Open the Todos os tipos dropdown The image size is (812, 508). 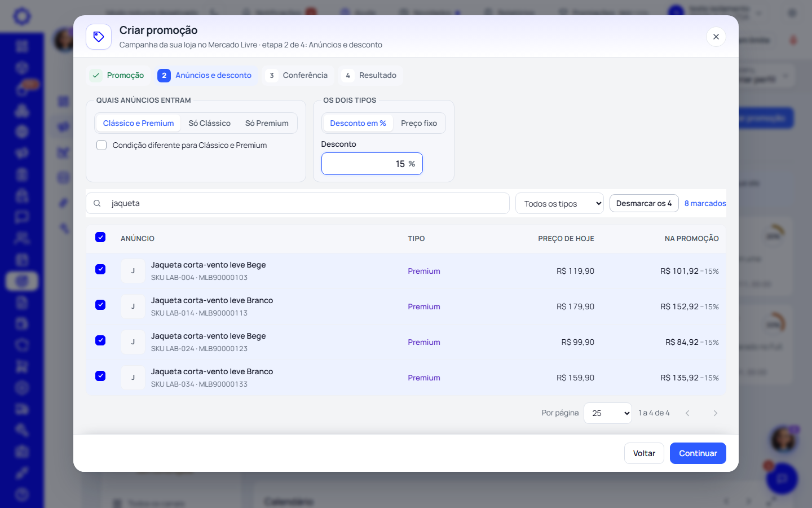[x=559, y=204]
